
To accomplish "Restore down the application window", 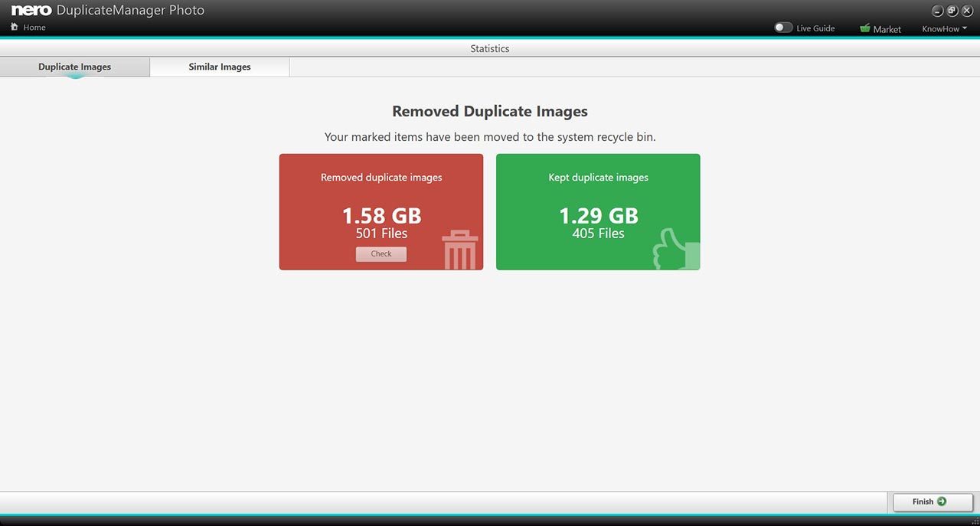I will (x=952, y=11).
